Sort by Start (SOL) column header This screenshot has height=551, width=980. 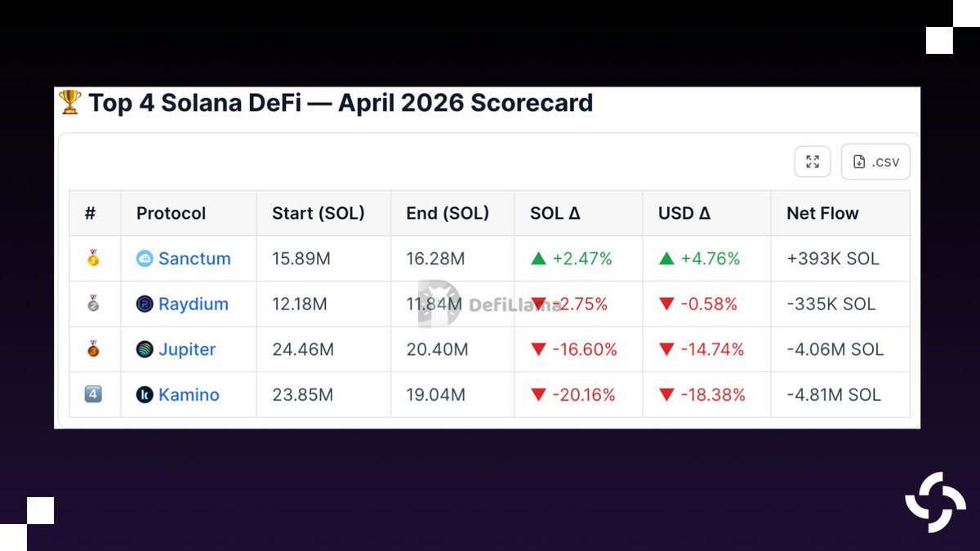(x=318, y=214)
